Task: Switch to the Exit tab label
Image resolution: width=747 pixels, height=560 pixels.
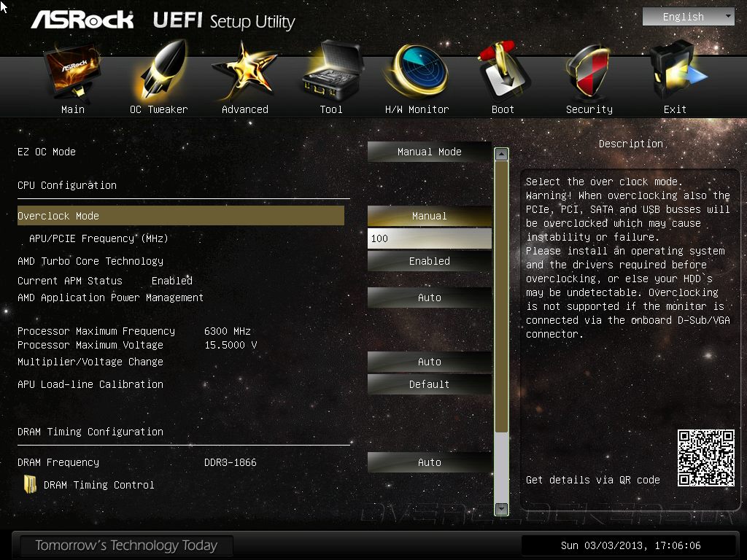Action: 675,109
